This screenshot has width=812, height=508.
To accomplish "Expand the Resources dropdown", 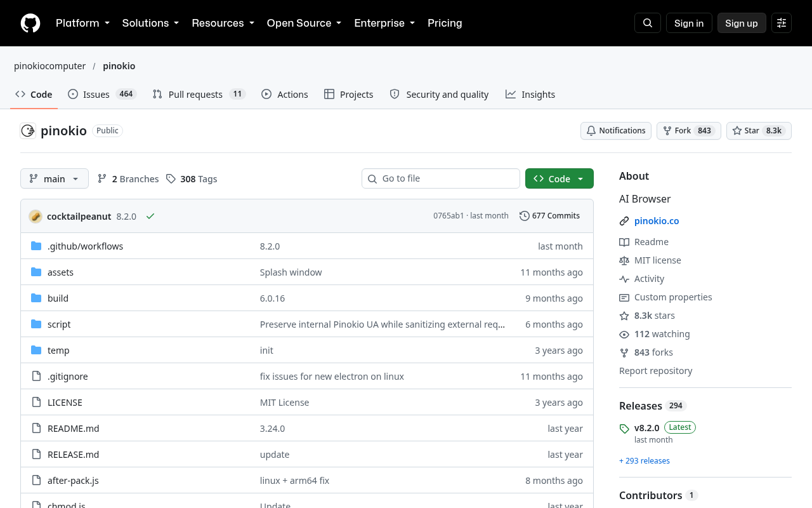I will [x=223, y=23].
